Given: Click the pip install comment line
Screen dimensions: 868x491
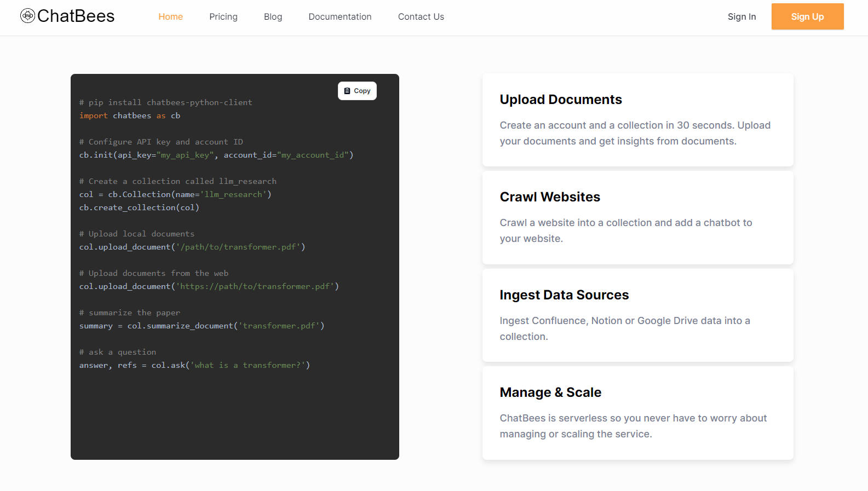Looking at the screenshot, I should pos(165,102).
